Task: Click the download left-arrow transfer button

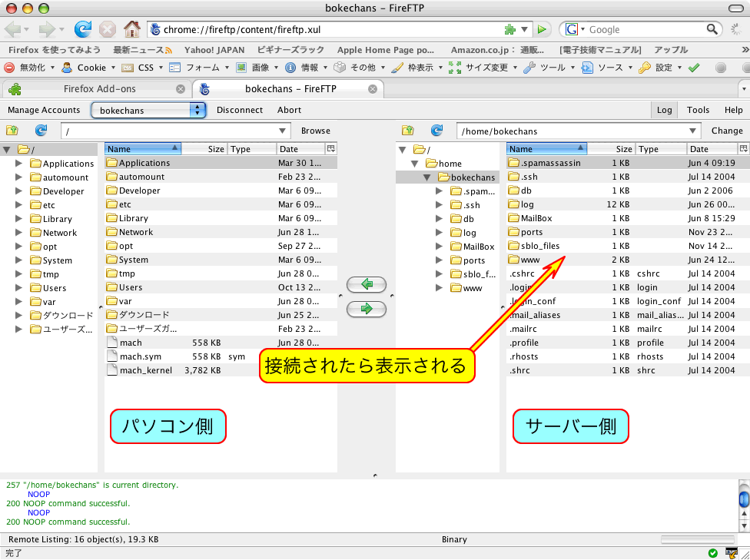Action: click(367, 285)
